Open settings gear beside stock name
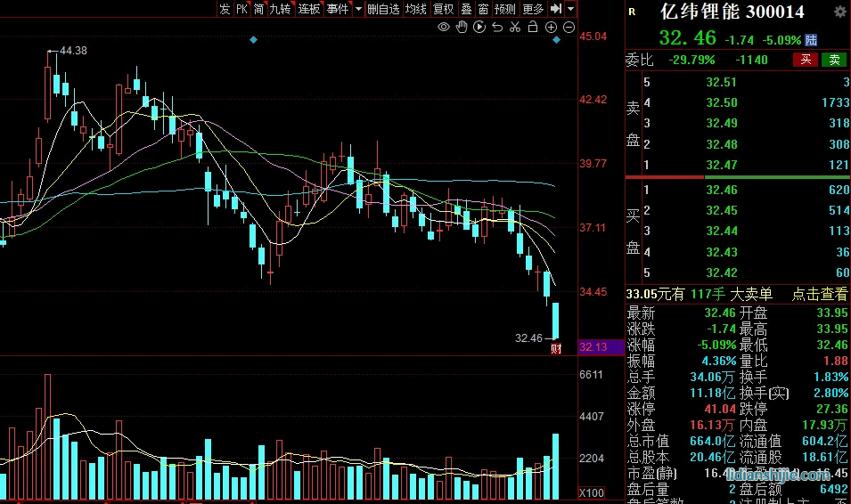The height and width of the screenshot is (504, 851). pos(839,12)
